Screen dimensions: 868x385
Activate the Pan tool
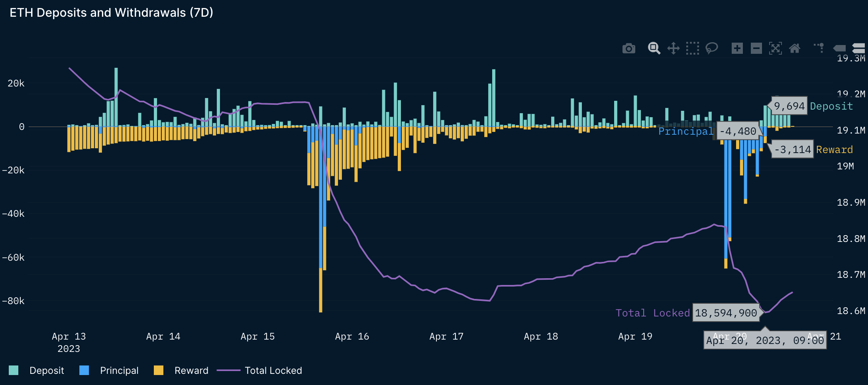pyautogui.click(x=673, y=48)
